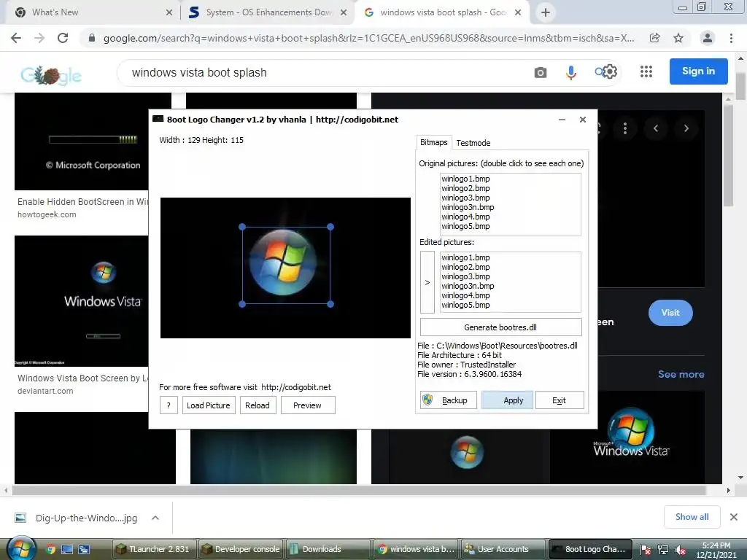Select winlogo2.bmp in Edited pictures
This screenshot has width=747, height=560.
pyautogui.click(x=465, y=267)
